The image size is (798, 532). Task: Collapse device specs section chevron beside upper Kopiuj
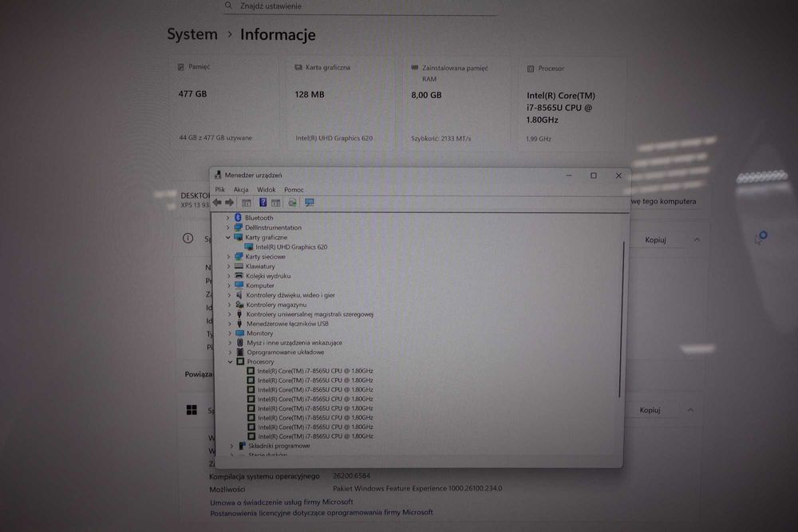697,239
